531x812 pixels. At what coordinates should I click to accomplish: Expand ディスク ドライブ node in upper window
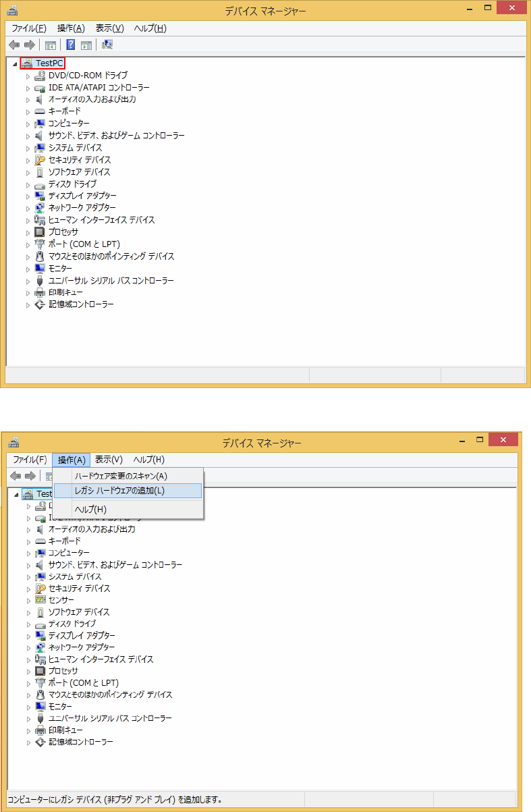[x=28, y=184]
